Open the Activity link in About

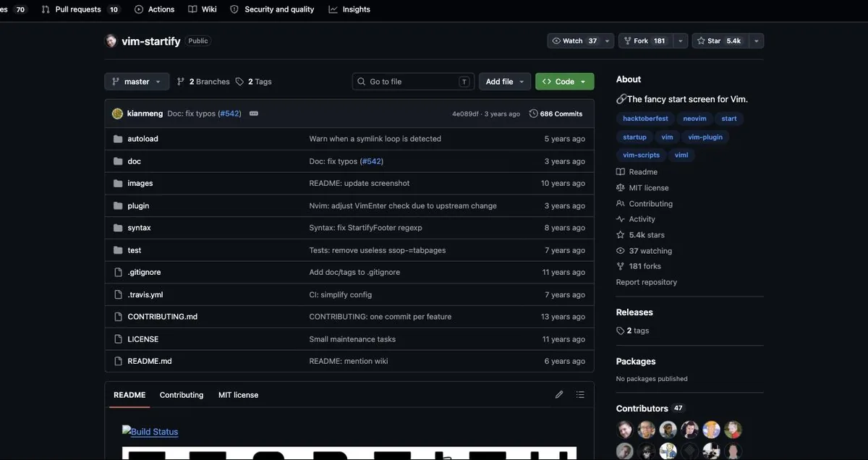pyautogui.click(x=636, y=219)
